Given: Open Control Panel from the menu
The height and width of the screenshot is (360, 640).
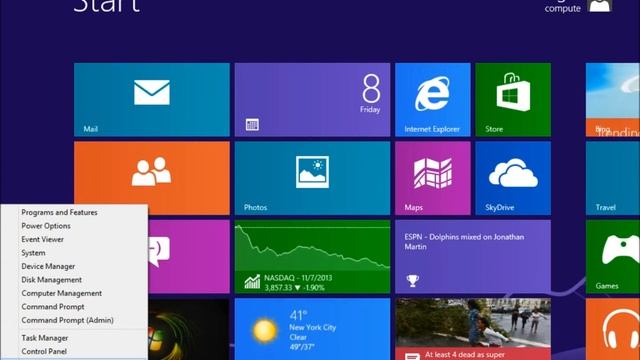Looking at the screenshot, I should 44,351.
